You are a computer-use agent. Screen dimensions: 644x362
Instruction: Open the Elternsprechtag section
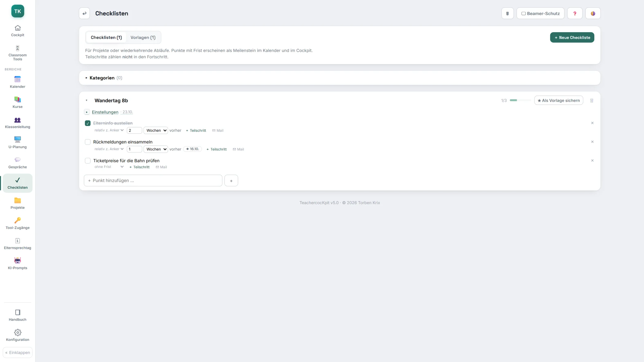[x=17, y=244]
